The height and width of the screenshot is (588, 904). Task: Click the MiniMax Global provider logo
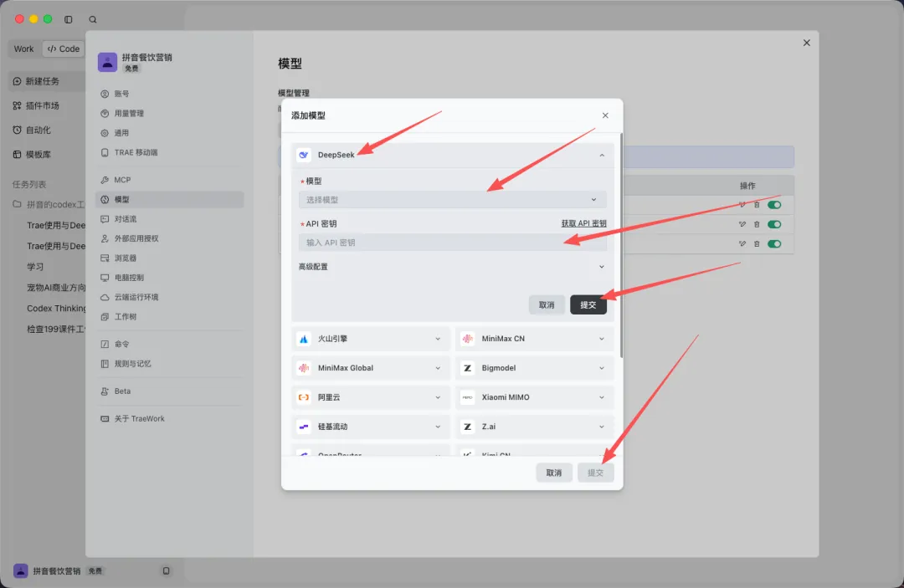point(304,368)
